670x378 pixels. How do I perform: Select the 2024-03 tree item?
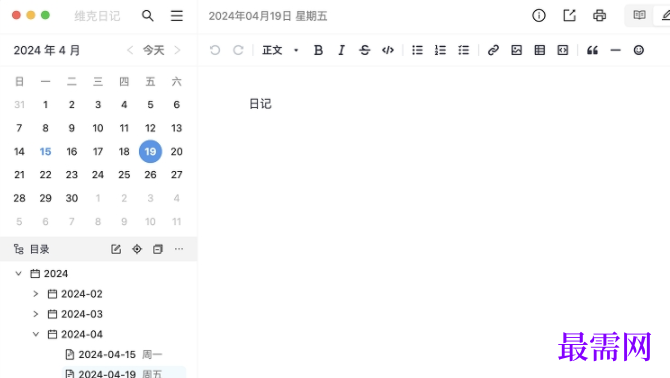pos(75,314)
